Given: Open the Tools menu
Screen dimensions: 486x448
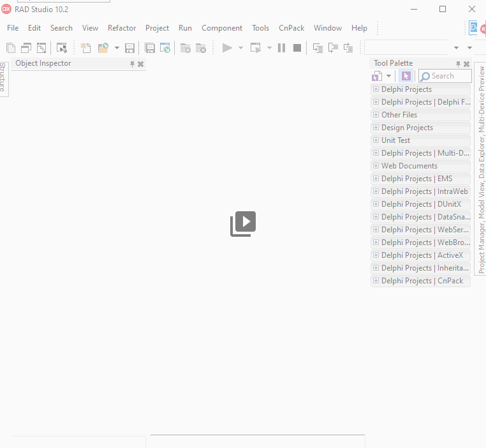Looking at the screenshot, I should 260,28.
